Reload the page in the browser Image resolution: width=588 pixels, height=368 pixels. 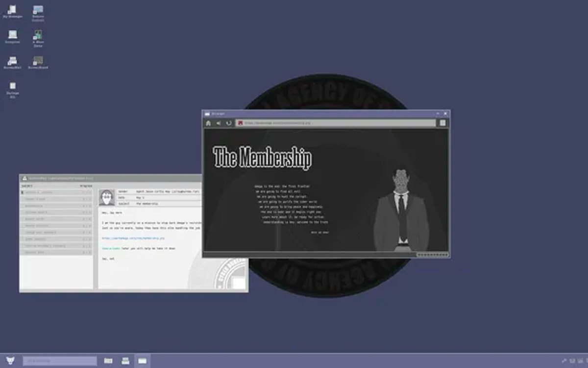point(228,123)
